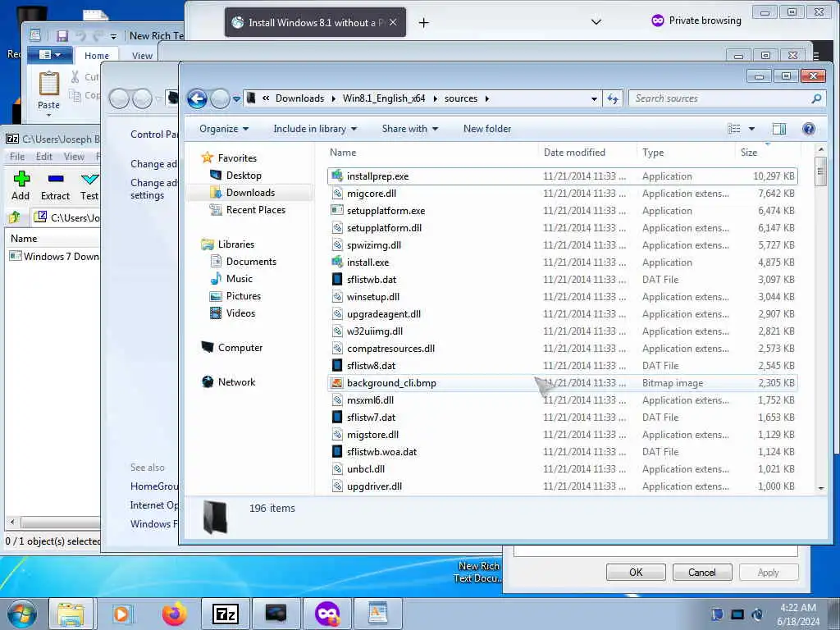This screenshot has height=630, width=840.
Task: Select migcore.dll file icon
Action: pos(337,194)
